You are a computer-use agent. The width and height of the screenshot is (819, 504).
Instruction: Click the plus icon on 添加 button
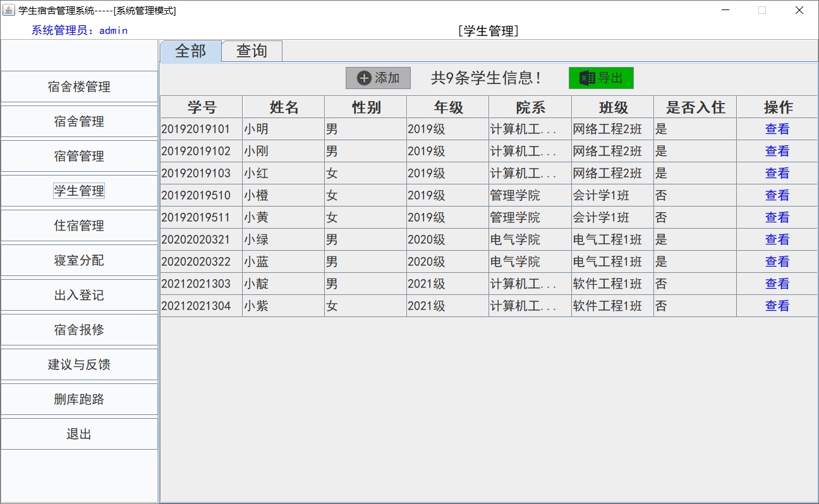point(364,78)
